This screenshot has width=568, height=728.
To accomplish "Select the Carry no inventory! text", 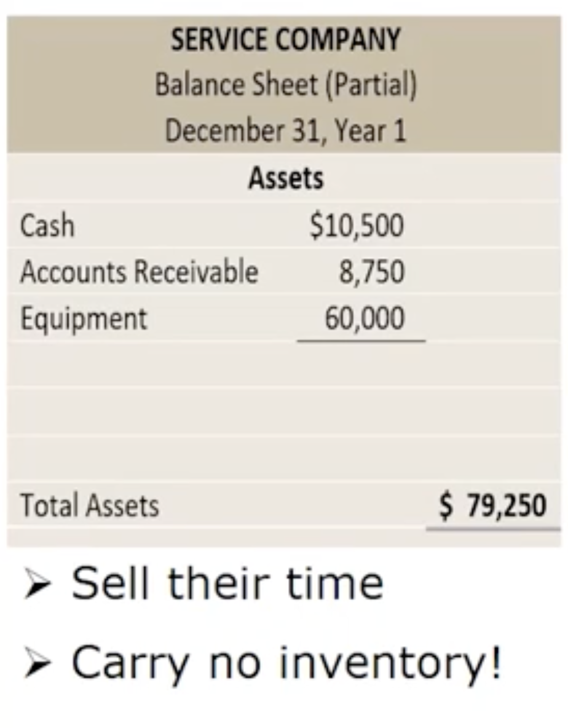I will point(286,663).
